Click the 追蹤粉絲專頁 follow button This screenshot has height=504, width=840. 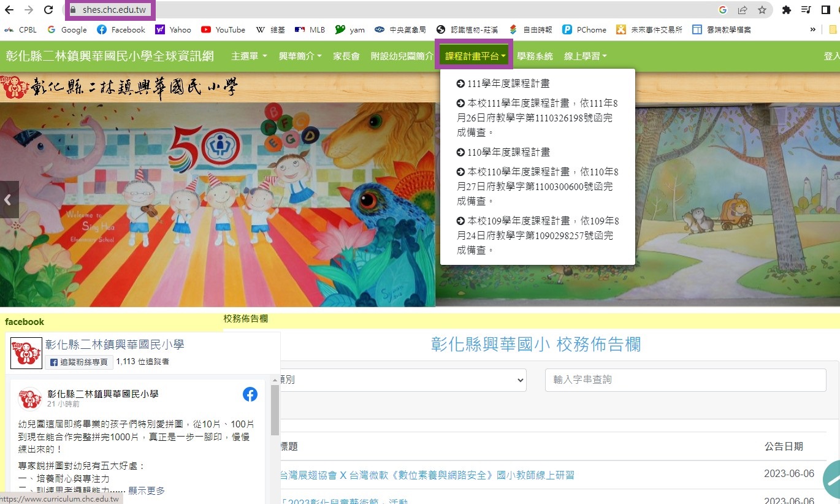(79, 362)
